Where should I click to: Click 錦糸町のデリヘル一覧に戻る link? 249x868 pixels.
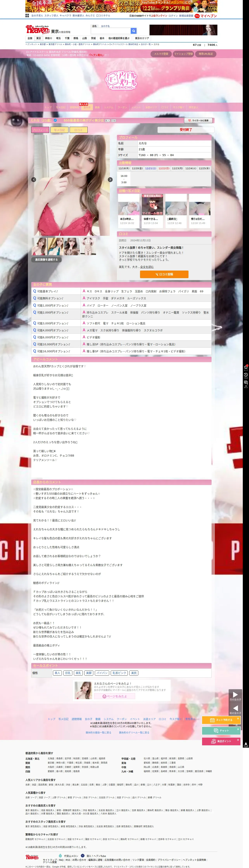coord(134,733)
